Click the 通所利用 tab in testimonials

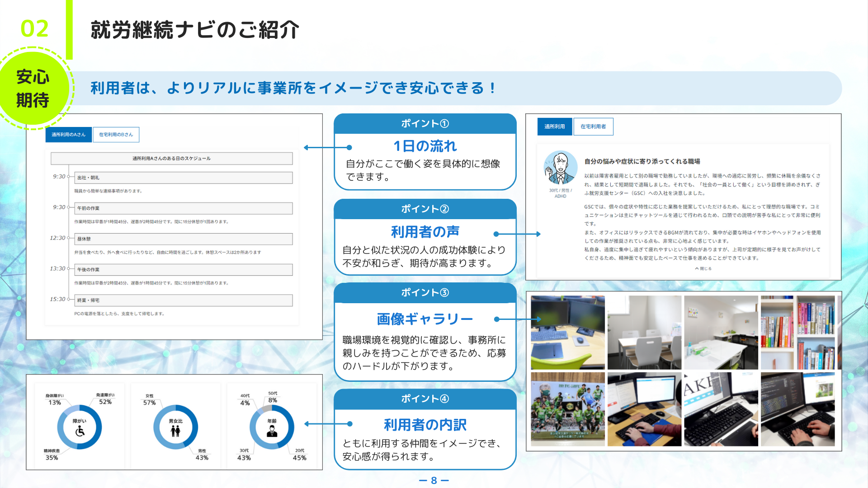554,127
